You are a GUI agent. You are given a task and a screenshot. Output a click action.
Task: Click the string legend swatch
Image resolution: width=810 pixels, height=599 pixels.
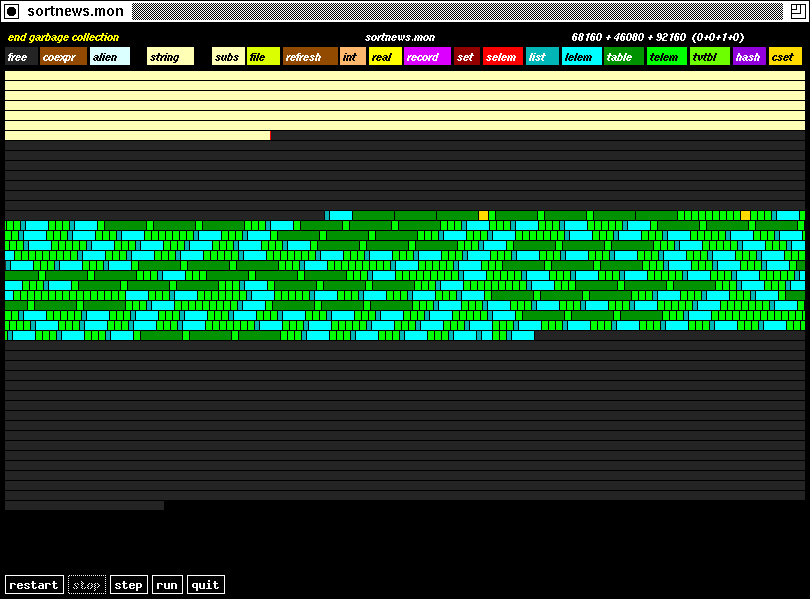pyautogui.click(x=170, y=57)
